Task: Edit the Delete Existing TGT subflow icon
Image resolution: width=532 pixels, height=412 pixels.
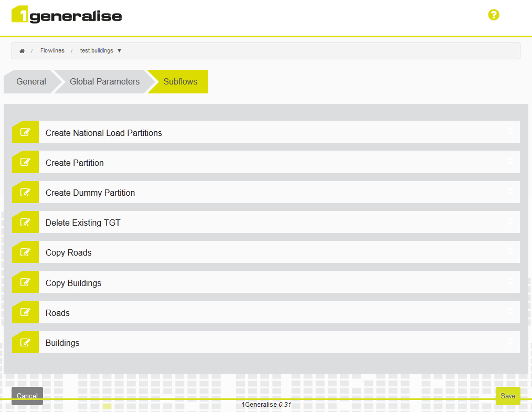Action: (x=26, y=222)
